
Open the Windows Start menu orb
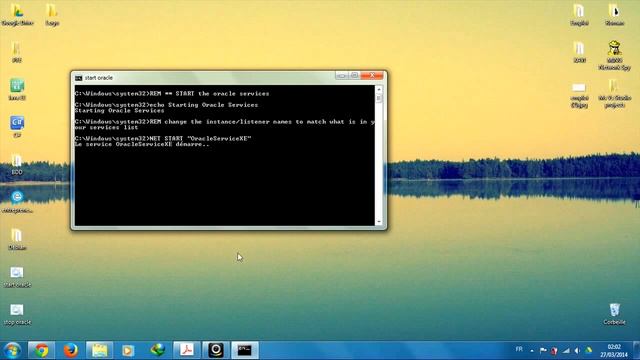click(x=12, y=350)
